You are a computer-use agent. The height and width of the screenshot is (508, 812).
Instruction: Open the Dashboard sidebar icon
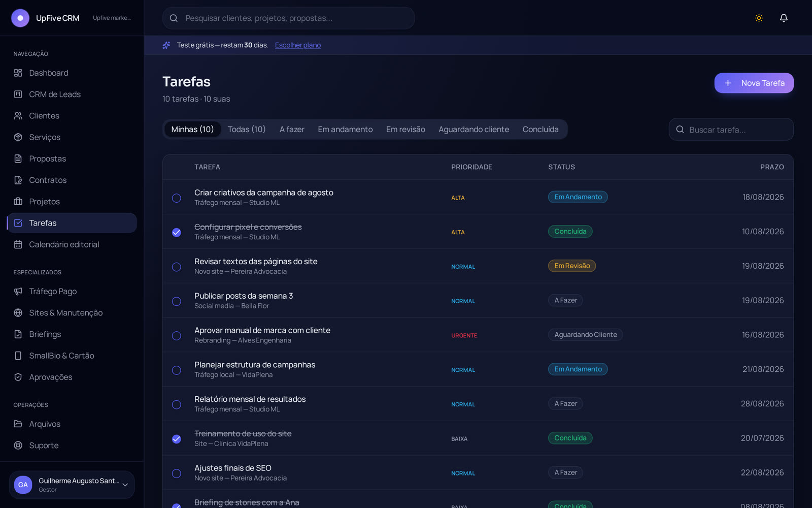pyautogui.click(x=18, y=73)
